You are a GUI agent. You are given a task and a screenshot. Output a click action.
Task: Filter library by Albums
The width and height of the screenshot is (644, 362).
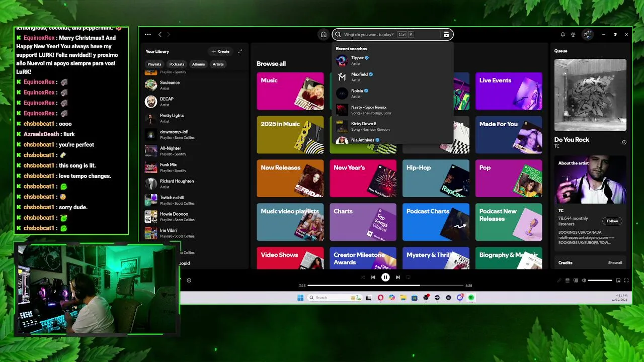198,64
